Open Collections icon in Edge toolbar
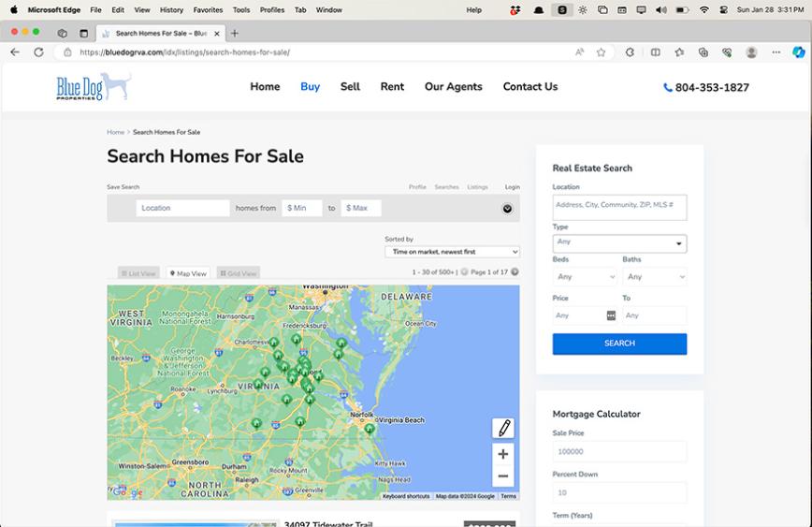 tap(703, 52)
